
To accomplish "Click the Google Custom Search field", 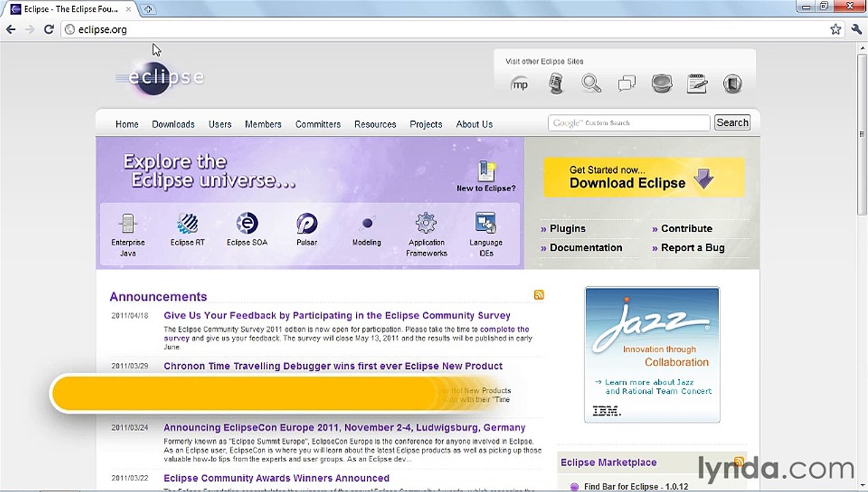I will tap(629, 123).
